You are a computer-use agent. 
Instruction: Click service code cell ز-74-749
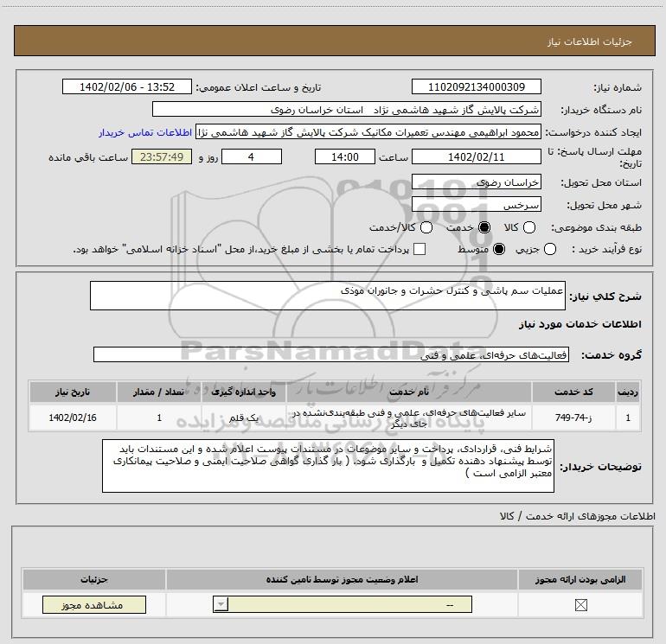point(573,418)
